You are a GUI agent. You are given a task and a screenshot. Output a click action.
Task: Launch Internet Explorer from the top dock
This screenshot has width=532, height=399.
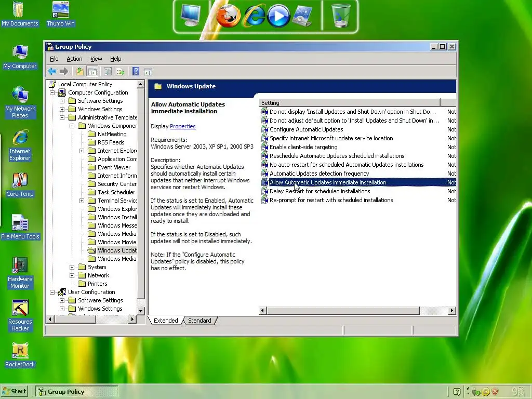[x=255, y=16]
